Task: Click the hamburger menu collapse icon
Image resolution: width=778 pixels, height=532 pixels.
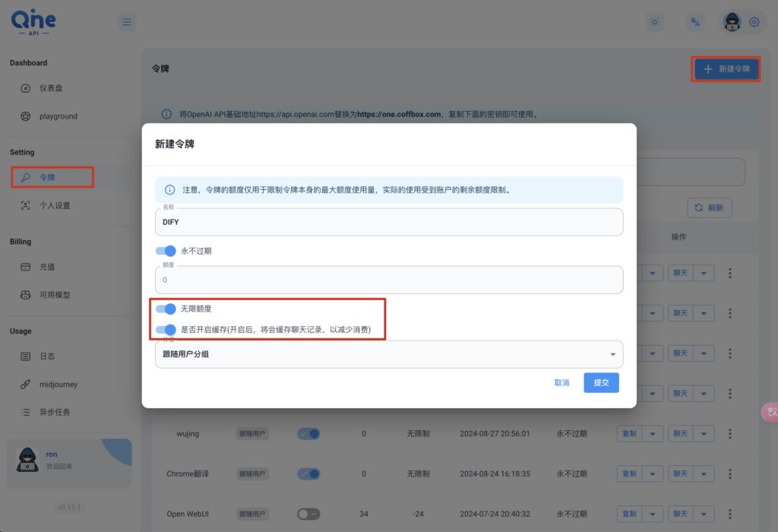Action: (x=127, y=22)
